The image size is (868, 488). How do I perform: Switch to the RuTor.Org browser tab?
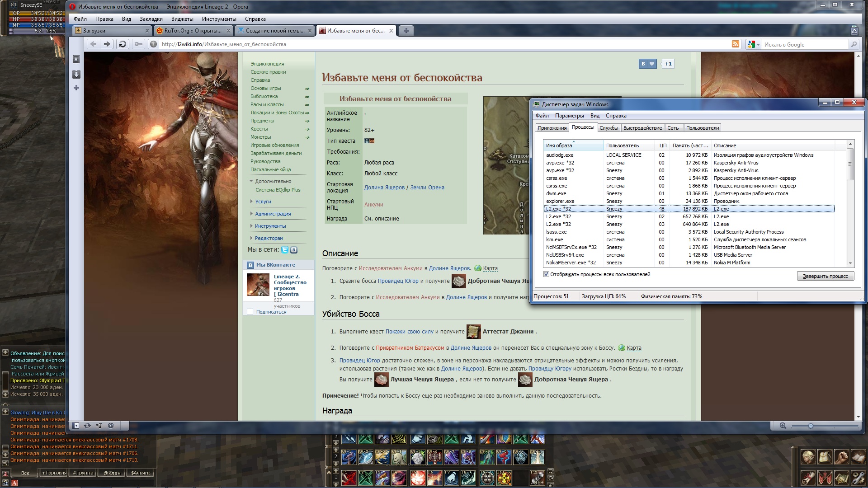point(193,31)
